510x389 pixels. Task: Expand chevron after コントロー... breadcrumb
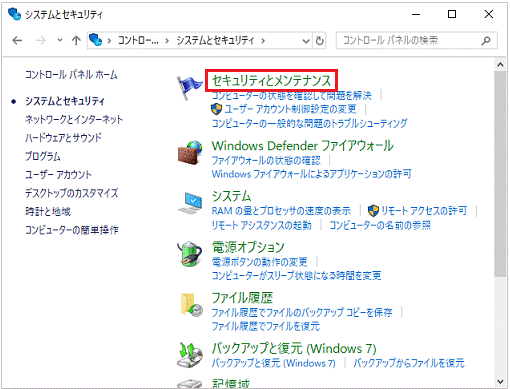[x=167, y=41]
